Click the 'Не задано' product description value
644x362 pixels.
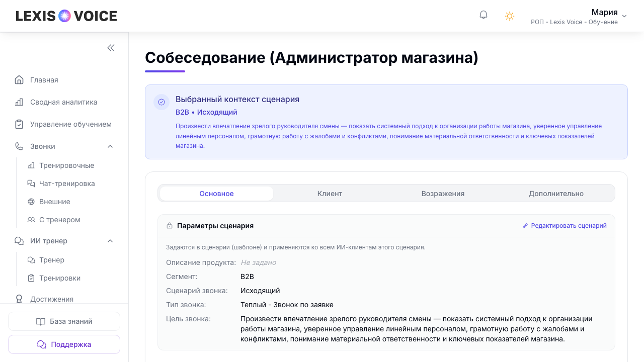pyautogui.click(x=258, y=262)
